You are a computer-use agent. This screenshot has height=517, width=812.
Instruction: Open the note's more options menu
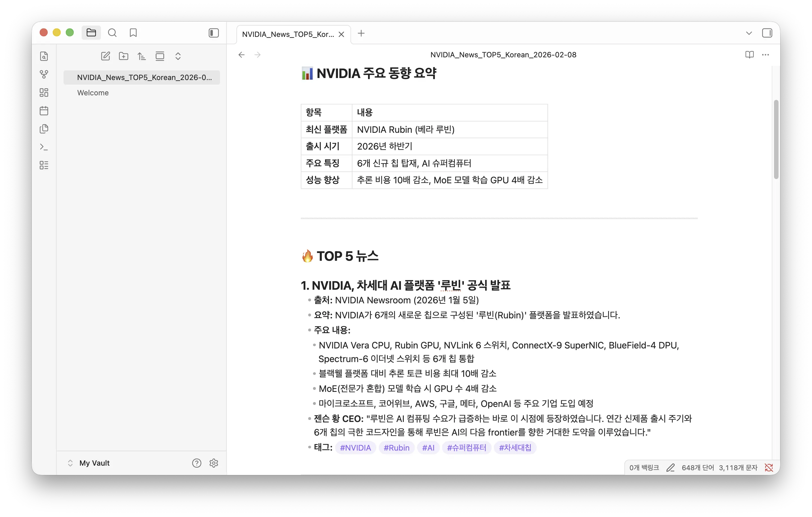click(x=765, y=55)
